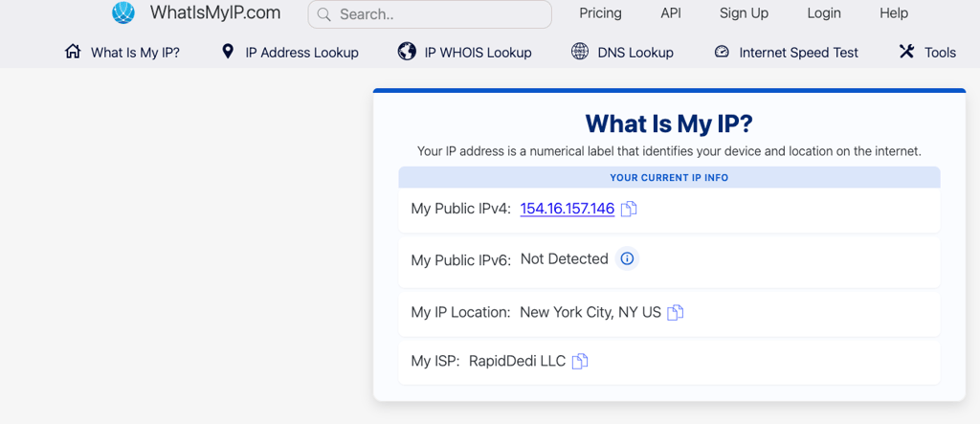Open Internet Speed Test
This screenshot has height=424, width=980.
coord(799,53)
